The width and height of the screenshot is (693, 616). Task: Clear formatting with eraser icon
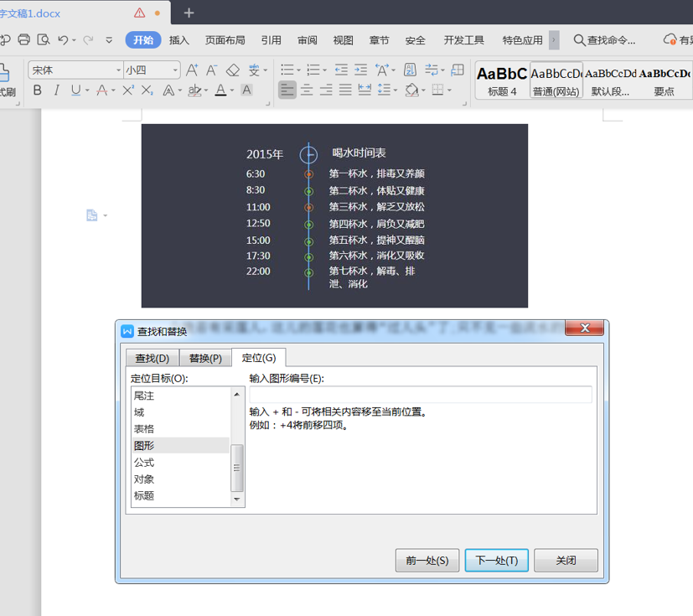pyautogui.click(x=232, y=70)
